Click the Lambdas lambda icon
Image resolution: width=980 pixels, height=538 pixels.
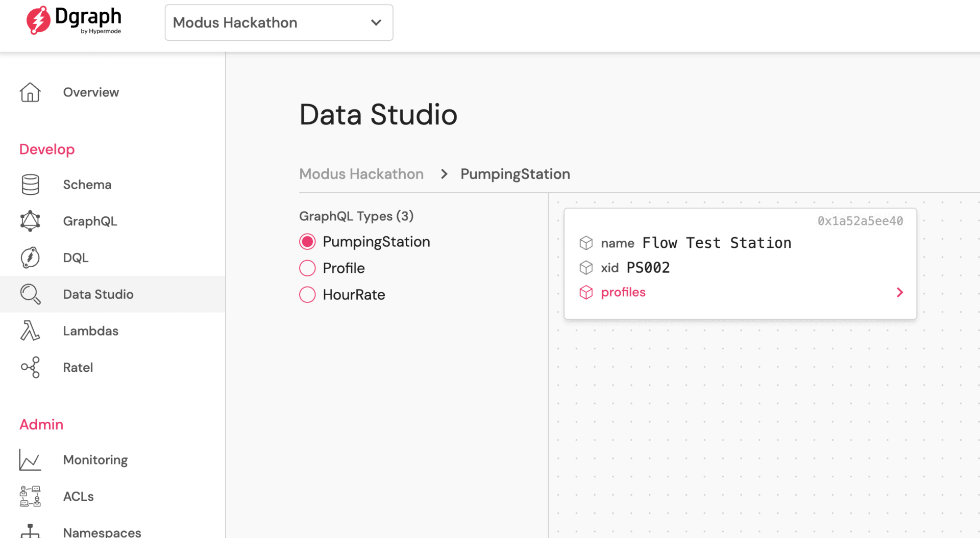point(30,331)
